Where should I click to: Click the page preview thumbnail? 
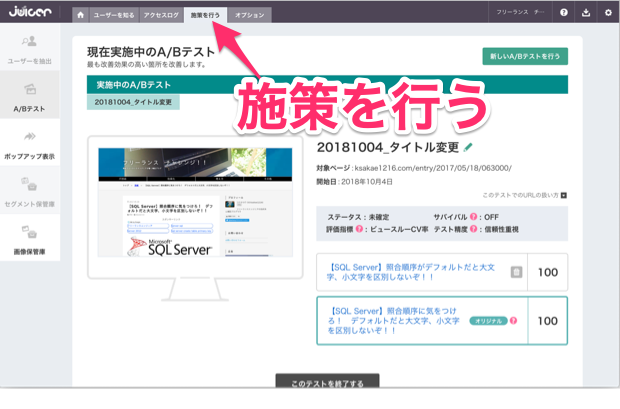click(x=195, y=203)
